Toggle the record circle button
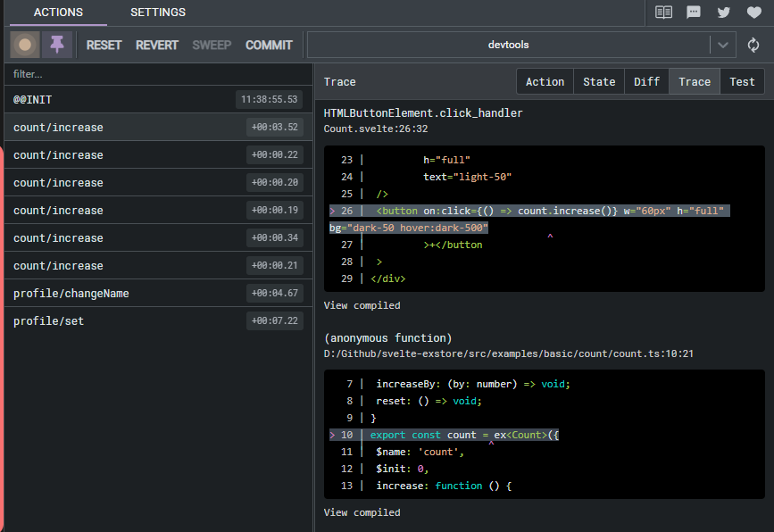Screen dimensions: 774x532 tap(25, 45)
